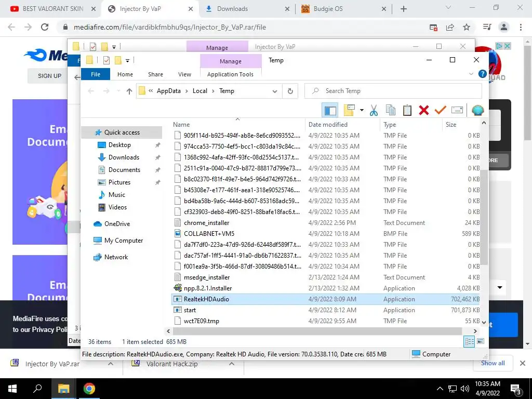The height and width of the screenshot is (399, 532).
Task: Open Explorer help question mark icon
Action: (x=482, y=74)
